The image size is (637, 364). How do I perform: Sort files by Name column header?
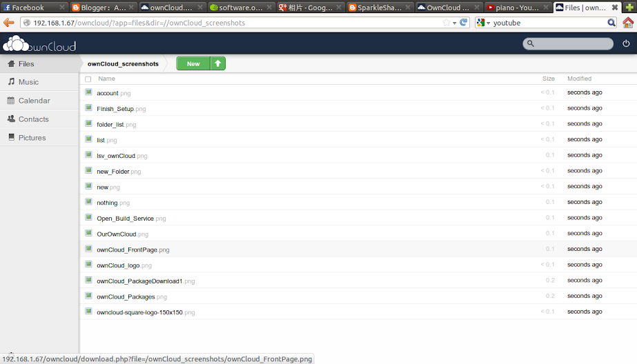pyautogui.click(x=106, y=79)
